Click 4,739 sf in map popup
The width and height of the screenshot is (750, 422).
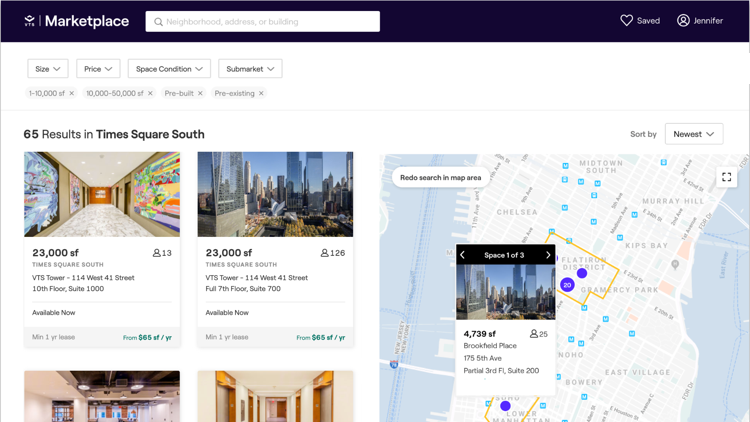[480, 333]
